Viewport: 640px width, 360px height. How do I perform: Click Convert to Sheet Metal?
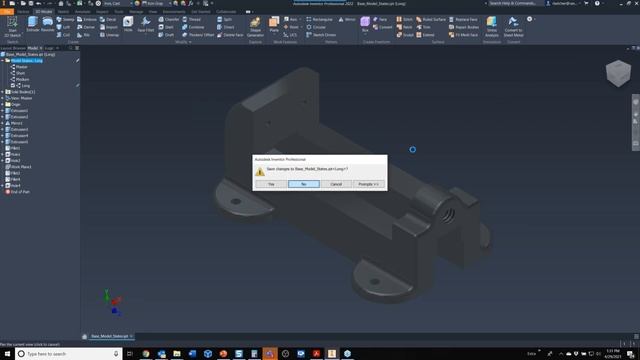(x=513, y=27)
